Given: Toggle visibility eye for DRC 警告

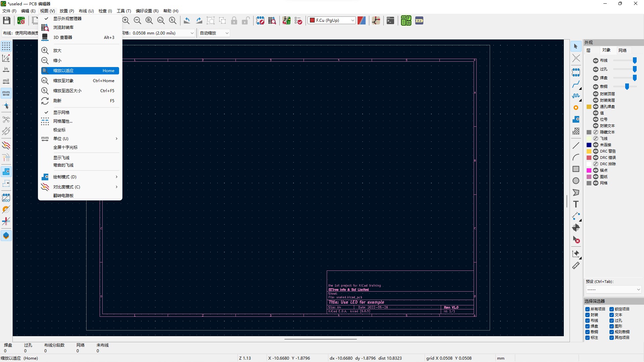Looking at the screenshot, I should [596, 151].
